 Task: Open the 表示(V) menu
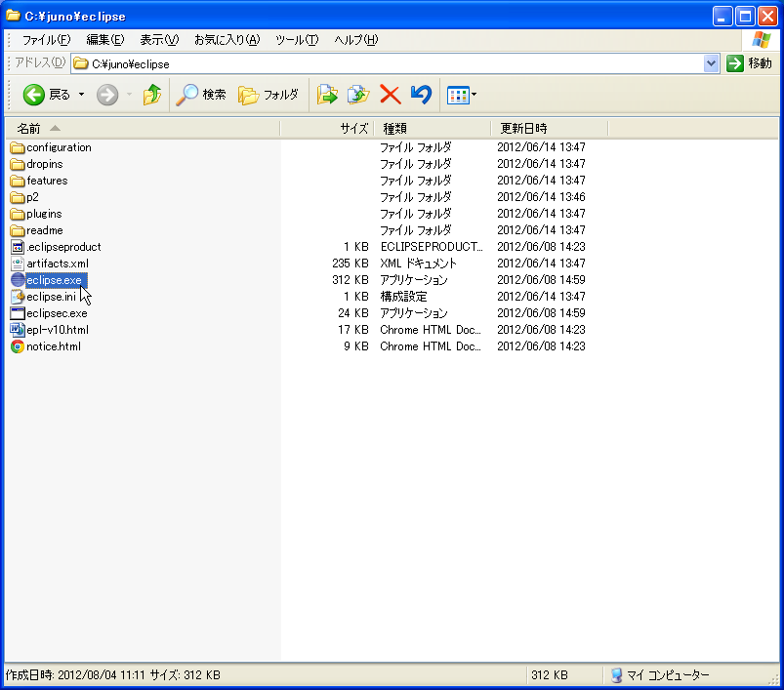159,40
